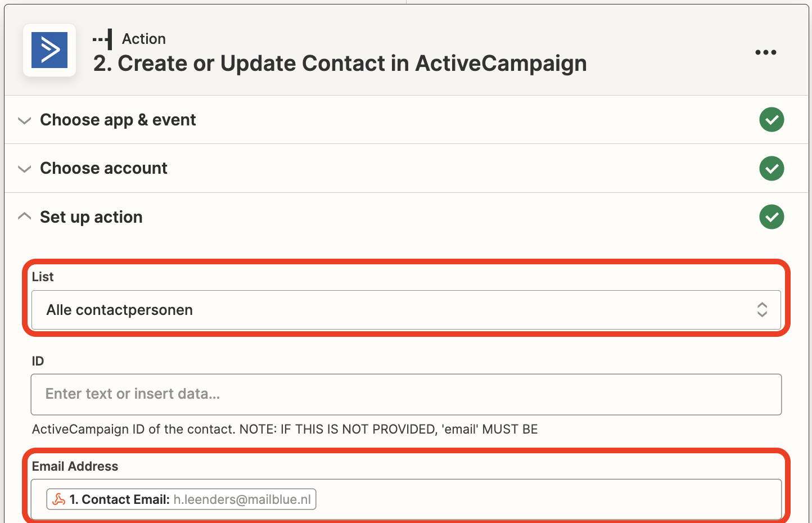Click the Action step type icon

(102, 39)
